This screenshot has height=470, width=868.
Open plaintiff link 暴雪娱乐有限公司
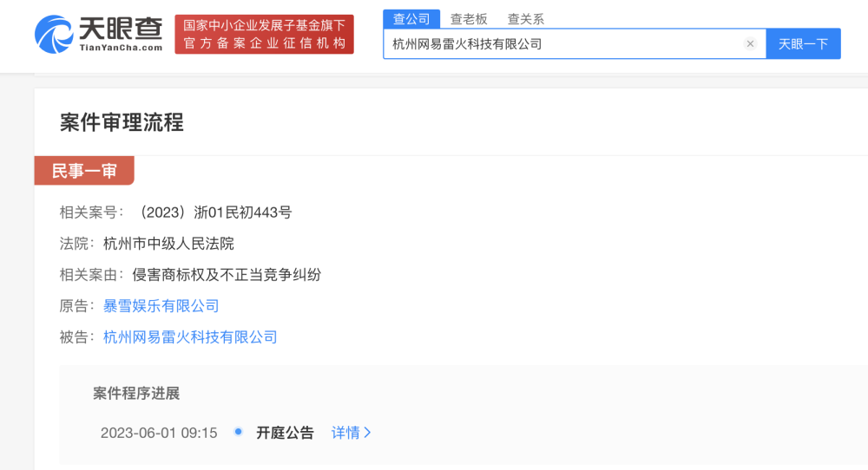tap(161, 306)
